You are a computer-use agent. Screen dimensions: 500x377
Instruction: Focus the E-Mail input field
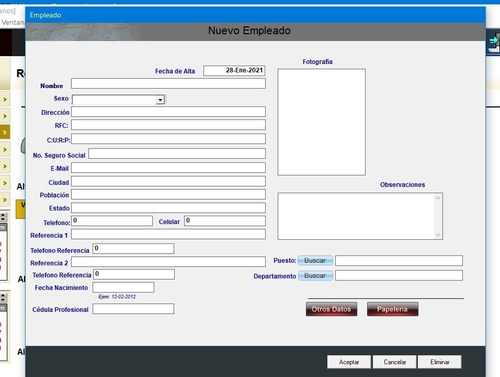click(168, 168)
